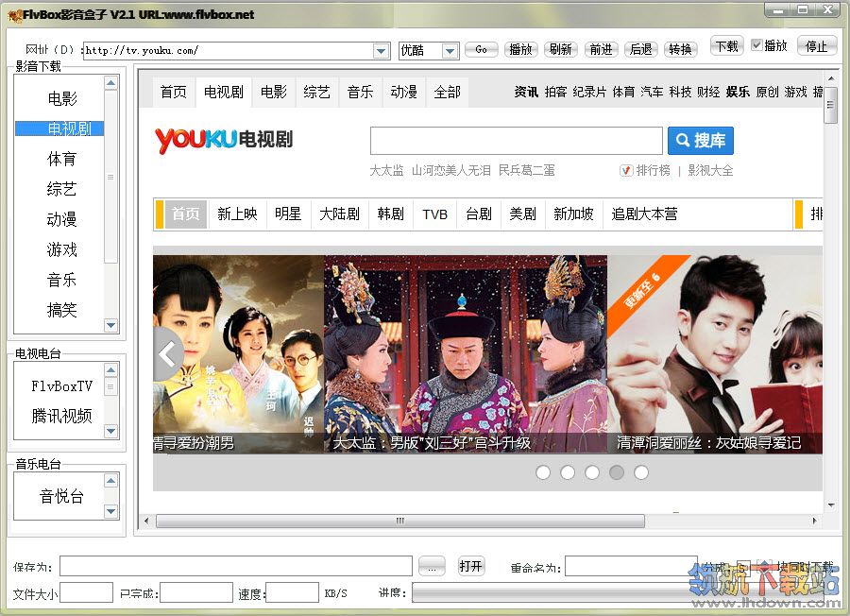Viewport: 850px width, 616px height.
Task: Open the 追剧大本营 category tab
Action: coord(644,214)
